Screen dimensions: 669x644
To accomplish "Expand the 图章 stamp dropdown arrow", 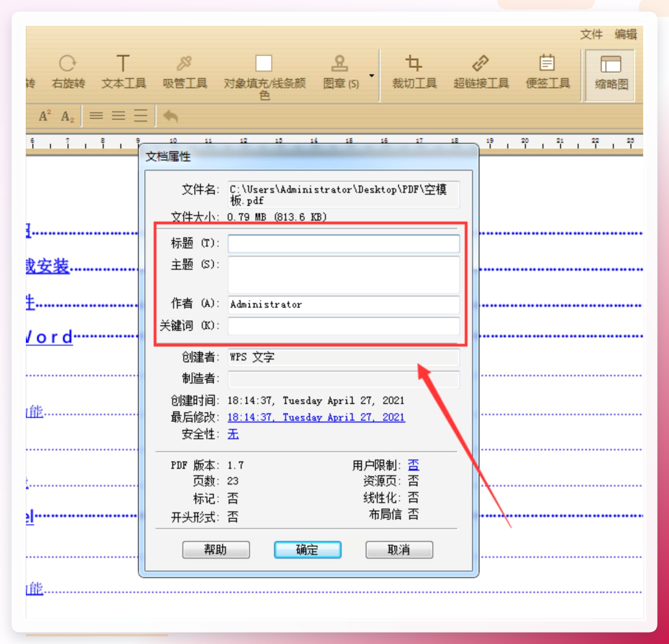I will (371, 76).
